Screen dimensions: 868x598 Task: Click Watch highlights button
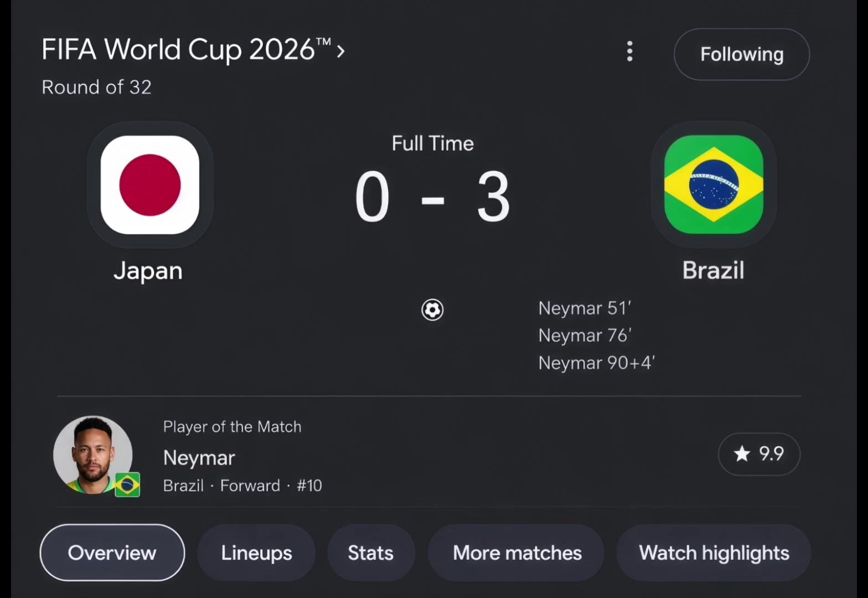point(714,553)
